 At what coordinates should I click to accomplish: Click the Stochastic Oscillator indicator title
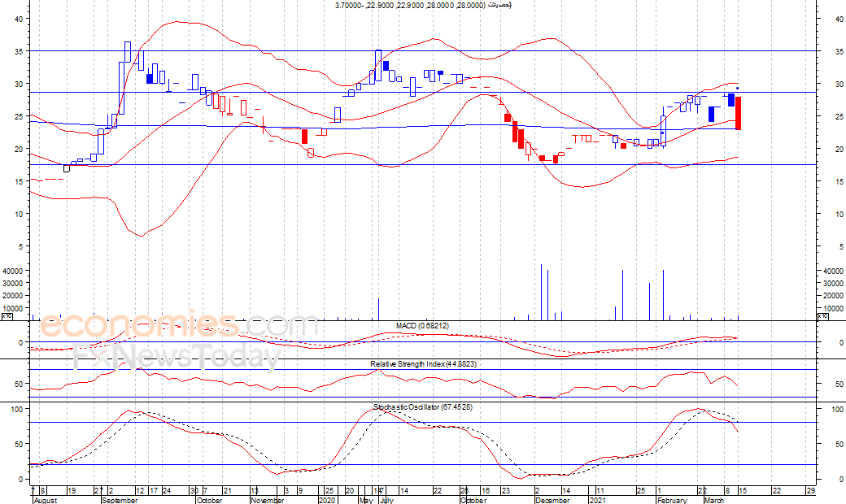pyautogui.click(x=423, y=406)
